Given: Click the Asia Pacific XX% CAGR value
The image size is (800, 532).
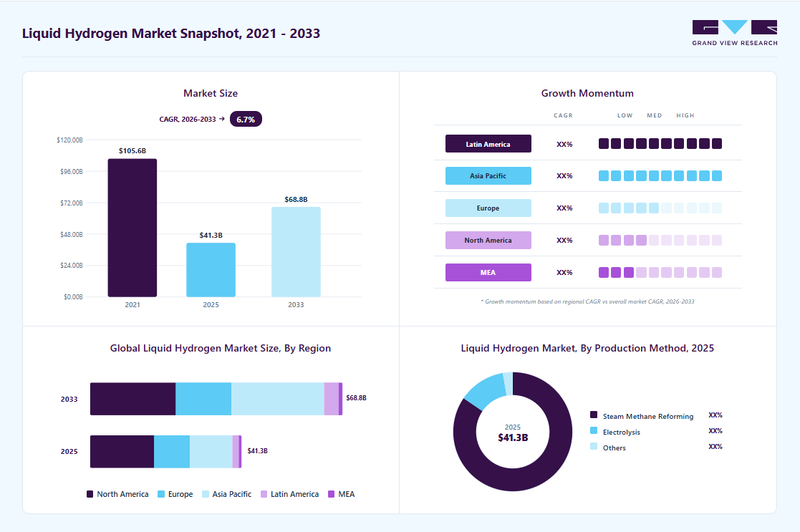Looking at the screenshot, I should pyautogui.click(x=564, y=176).
